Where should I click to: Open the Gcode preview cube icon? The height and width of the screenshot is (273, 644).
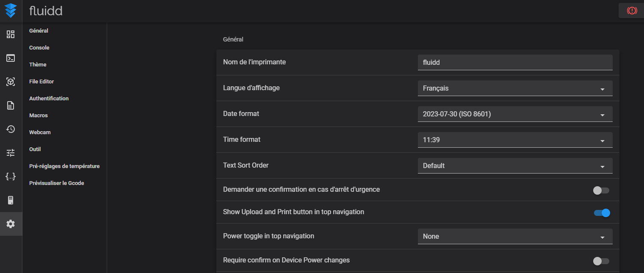pyautogui.click(x=11, y=82)
